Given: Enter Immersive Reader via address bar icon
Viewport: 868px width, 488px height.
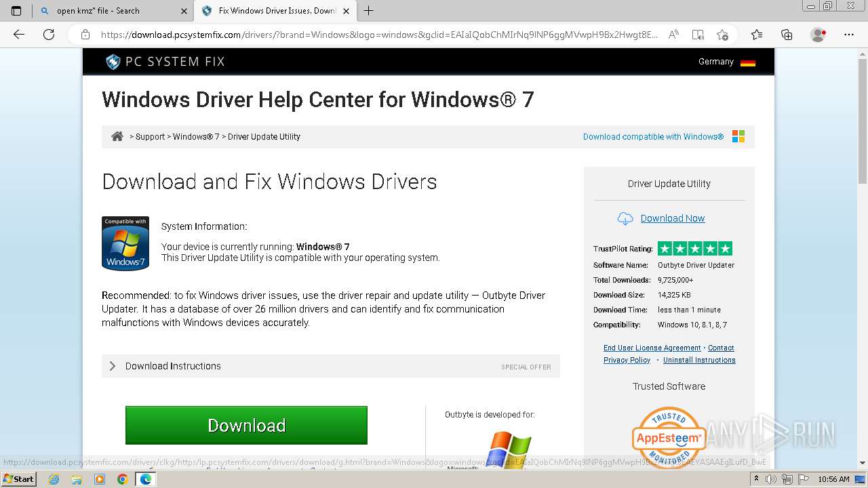Looking at the screenshot, I should click(698, 35).
